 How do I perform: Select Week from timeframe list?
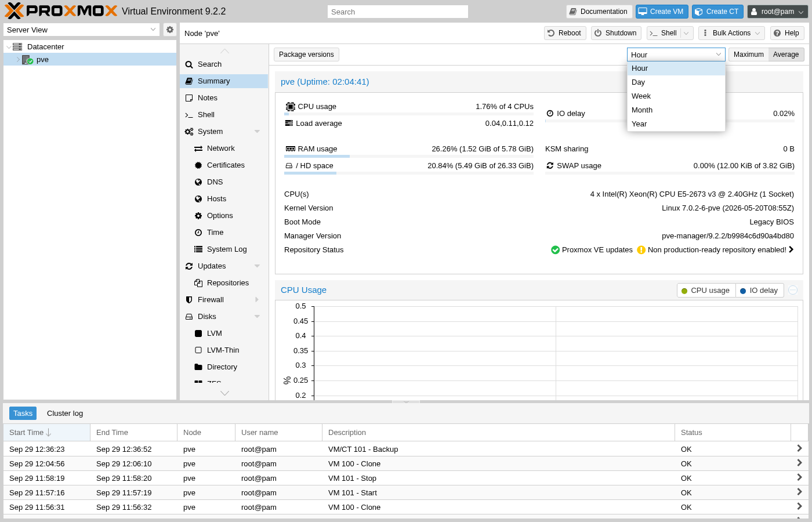676,96
